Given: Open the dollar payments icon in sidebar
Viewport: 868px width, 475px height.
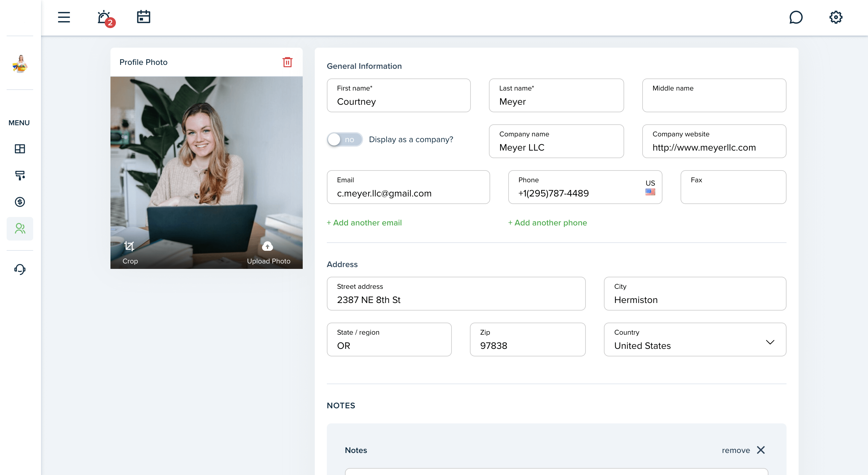Looking at the screenshot, I should (20, 202).
